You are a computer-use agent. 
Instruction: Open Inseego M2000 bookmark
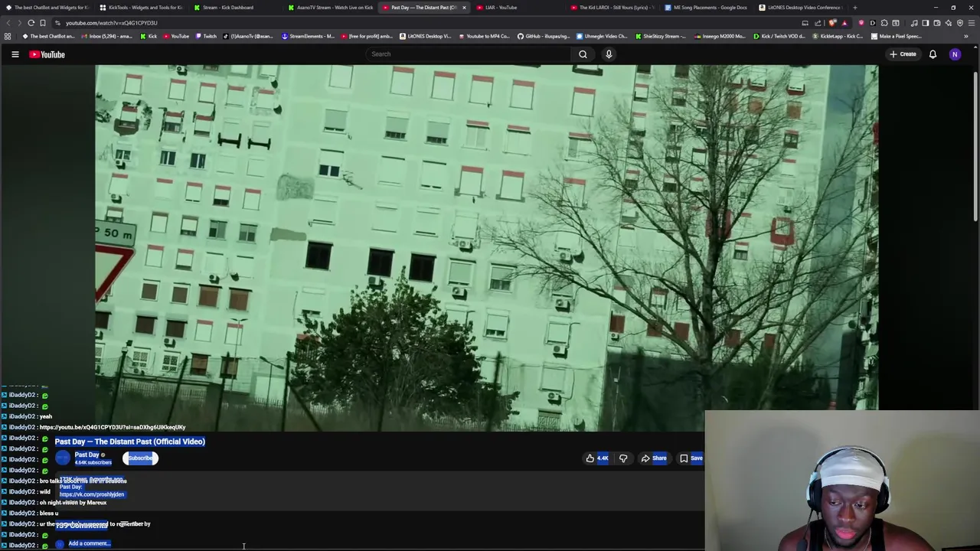(x=720, y=36)
